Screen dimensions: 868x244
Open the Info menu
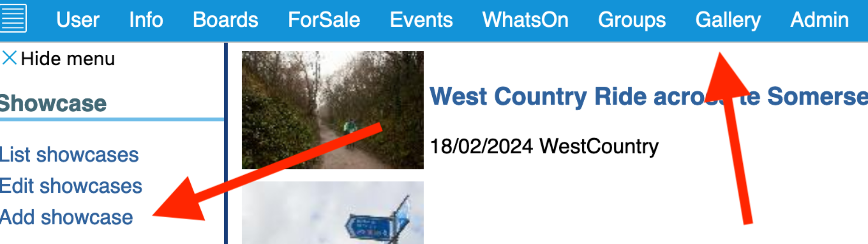click(x=146, y=20)
